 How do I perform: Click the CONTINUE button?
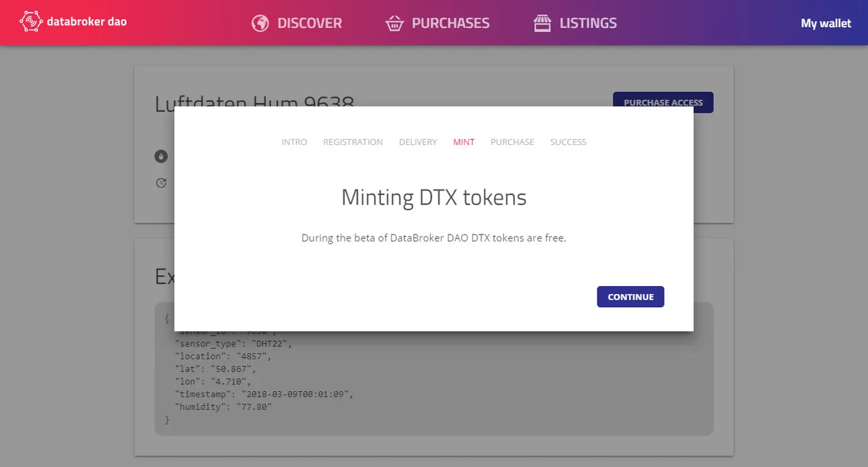point(631,297)
